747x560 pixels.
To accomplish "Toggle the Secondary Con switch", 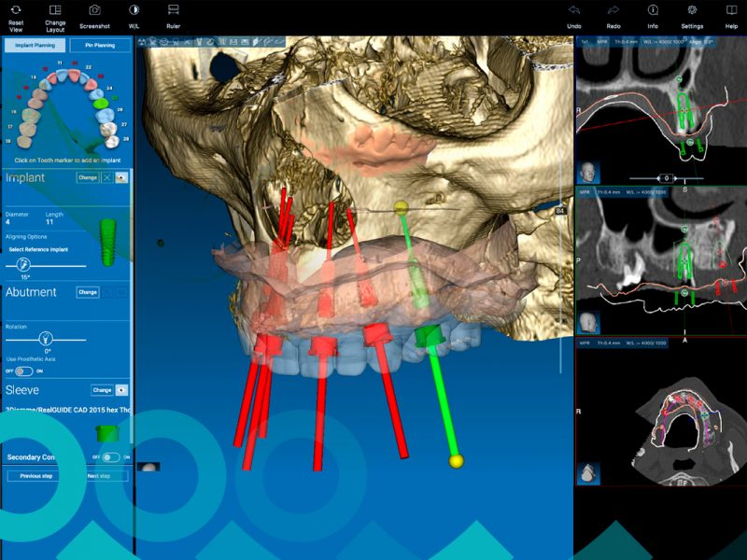I will tap(111, 457).
